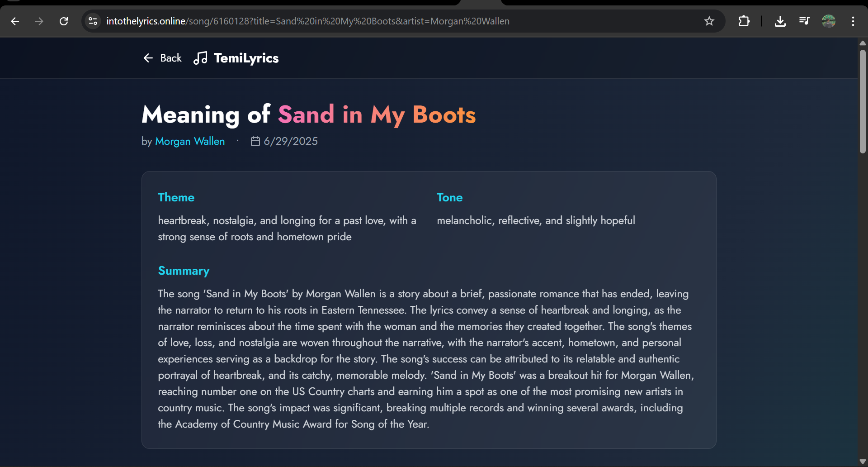868x467 pixels.
Task: Click the page scrollbar thumb
Action: coord(863,102)
